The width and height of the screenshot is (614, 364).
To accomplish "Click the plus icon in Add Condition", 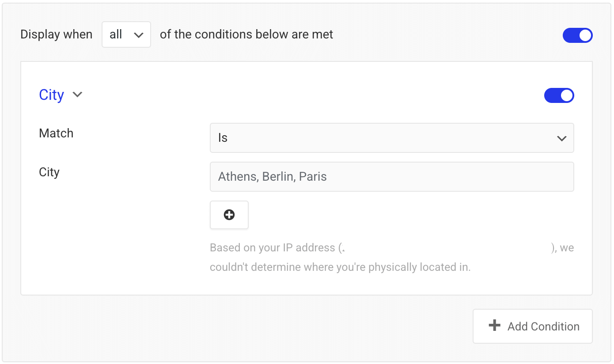I will tap(494, 326).
